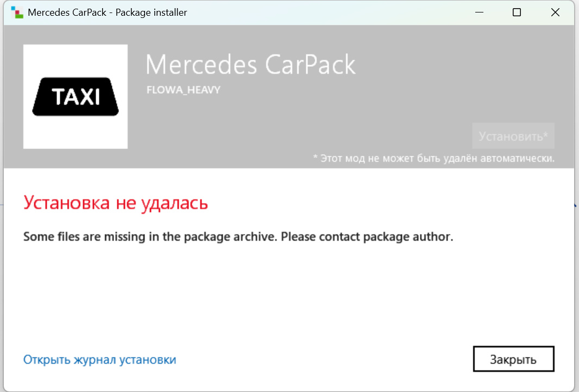Close the window using the X icon
Viewport: 579px width, 392px height.
tap(555, 12)
